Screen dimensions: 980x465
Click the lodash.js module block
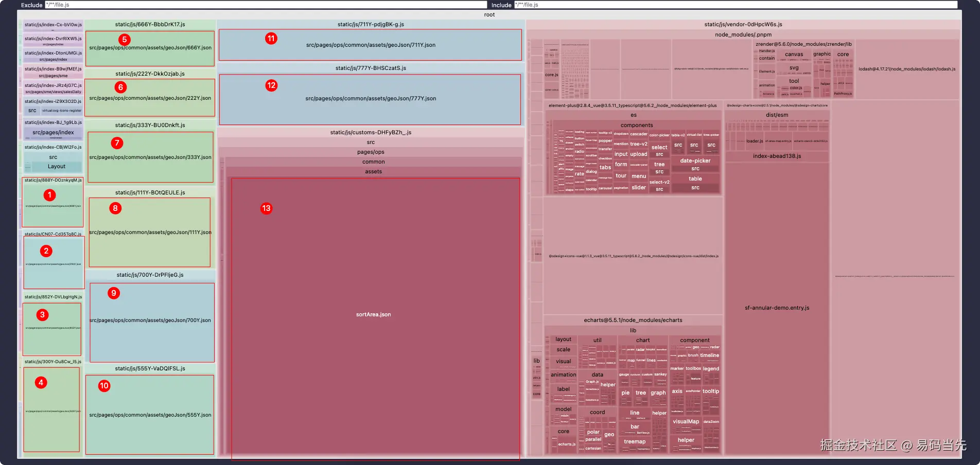(x=907, y=69)
